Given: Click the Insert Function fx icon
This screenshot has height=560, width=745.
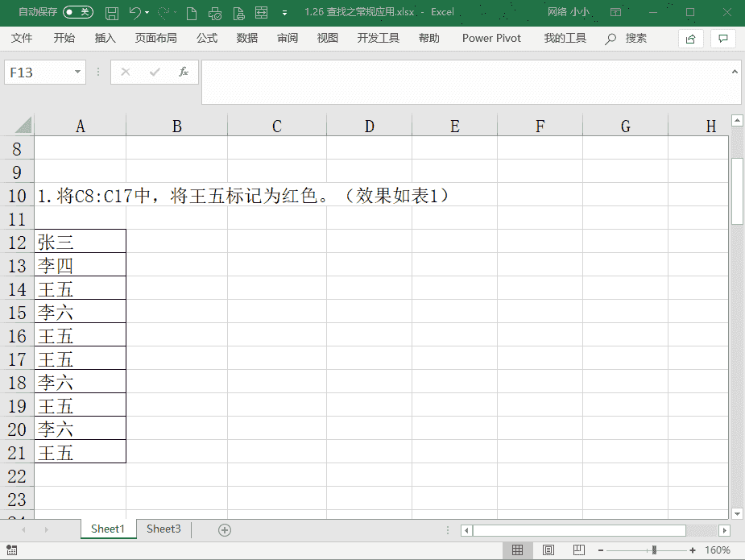Looking at the screenshot, I should (x=183, y=72).
